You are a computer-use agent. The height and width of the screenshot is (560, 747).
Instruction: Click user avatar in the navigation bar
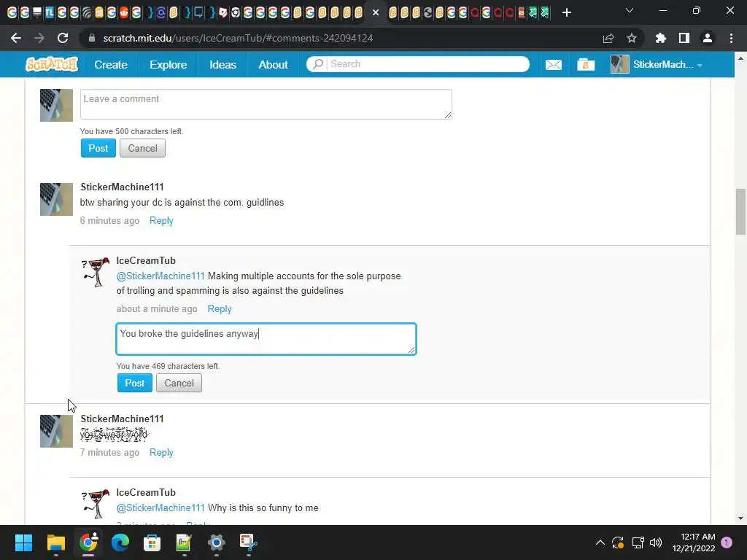620,64
